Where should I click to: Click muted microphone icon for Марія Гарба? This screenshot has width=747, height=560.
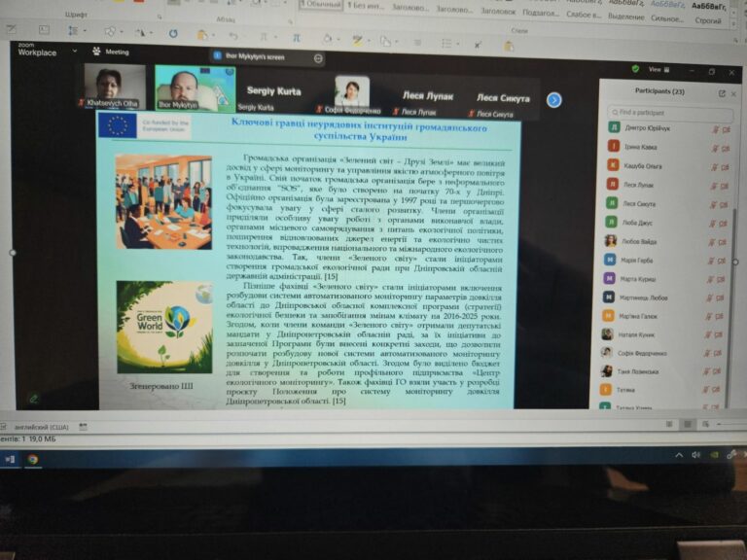(x=711, y=261)
